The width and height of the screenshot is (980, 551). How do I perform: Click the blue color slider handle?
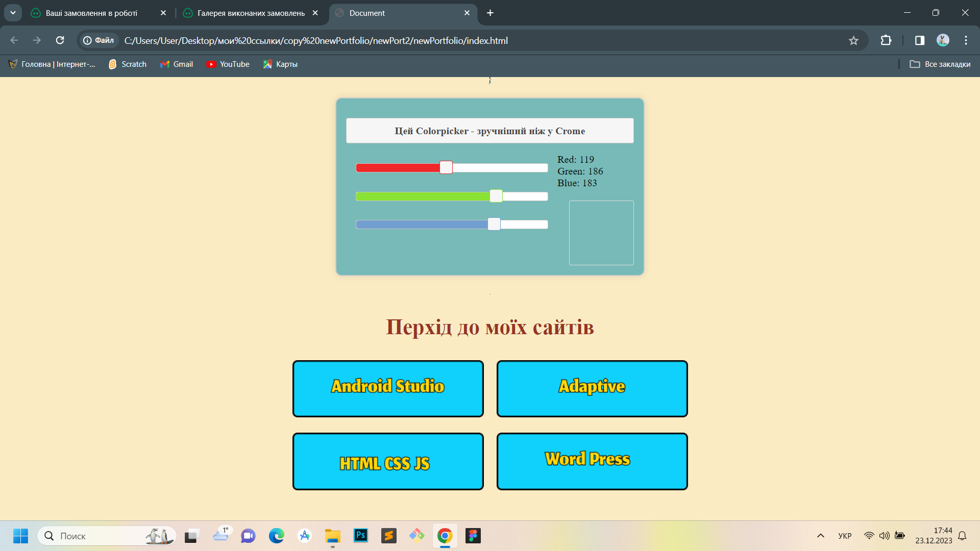tap(494, 224)
